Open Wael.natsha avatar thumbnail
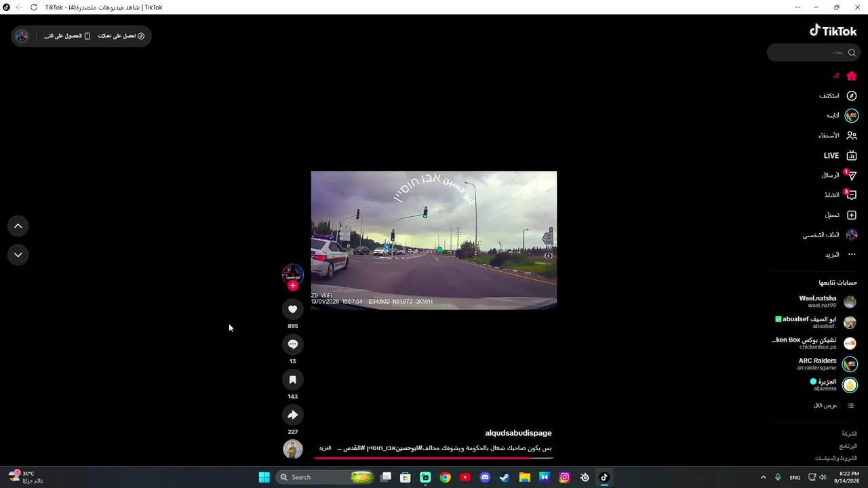Screen dimensions: 868x488 click(x=850, y=302)
